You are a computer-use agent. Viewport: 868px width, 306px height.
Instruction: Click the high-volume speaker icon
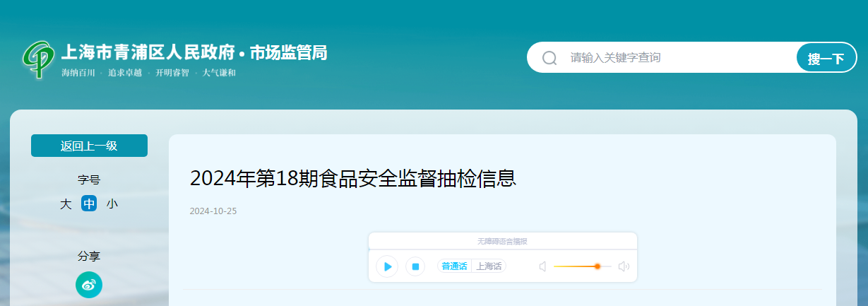624,266
